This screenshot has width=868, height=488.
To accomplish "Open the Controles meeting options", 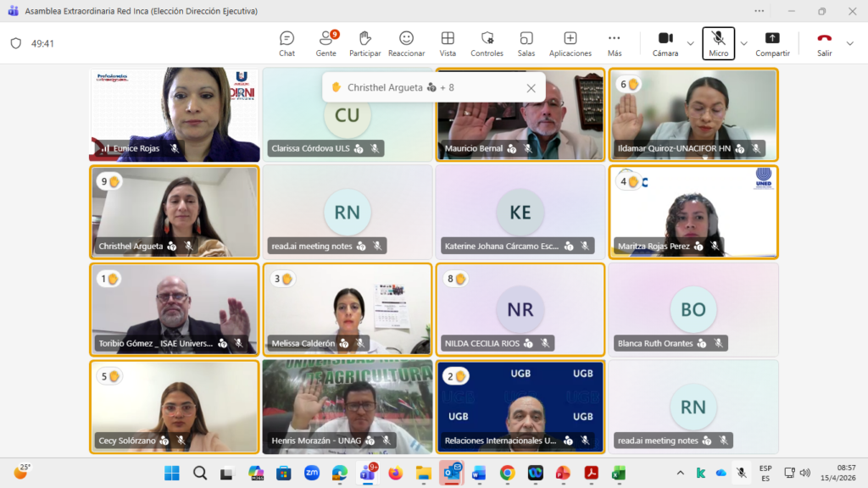I will (x=487, y=43).
